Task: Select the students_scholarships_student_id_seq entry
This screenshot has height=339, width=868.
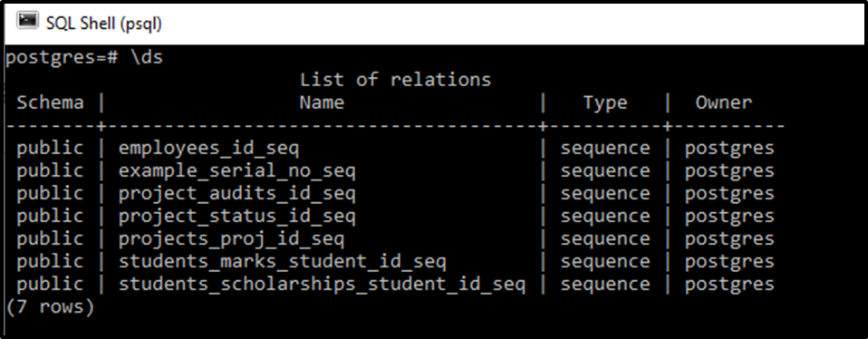Action: [x=322, y=285]
